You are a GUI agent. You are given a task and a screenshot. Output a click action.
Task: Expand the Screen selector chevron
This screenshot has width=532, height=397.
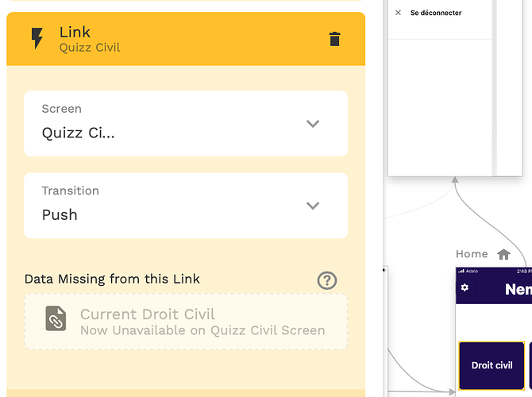[x=313, y=124]
